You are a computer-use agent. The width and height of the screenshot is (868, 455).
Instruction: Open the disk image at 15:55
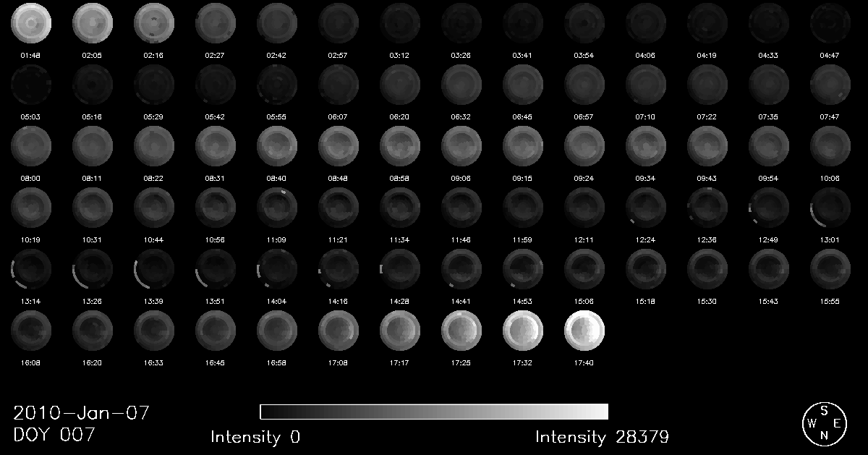click(830, 269)
